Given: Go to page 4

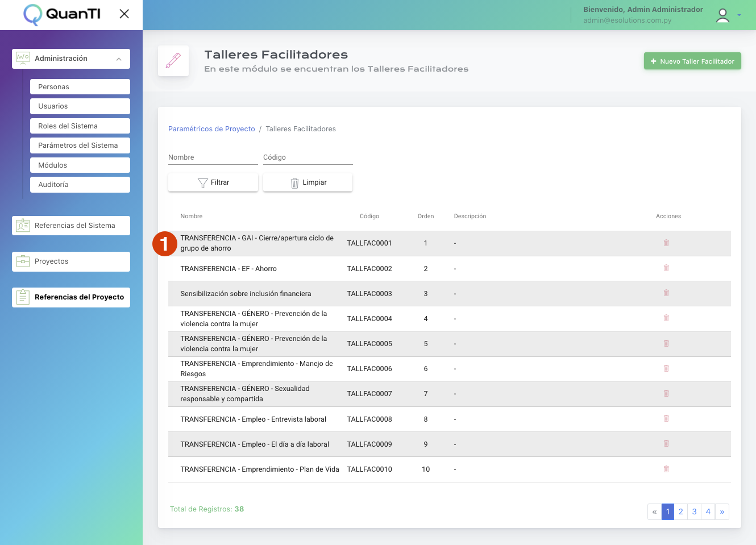Looking at the screenshot, I should [708, 511].
